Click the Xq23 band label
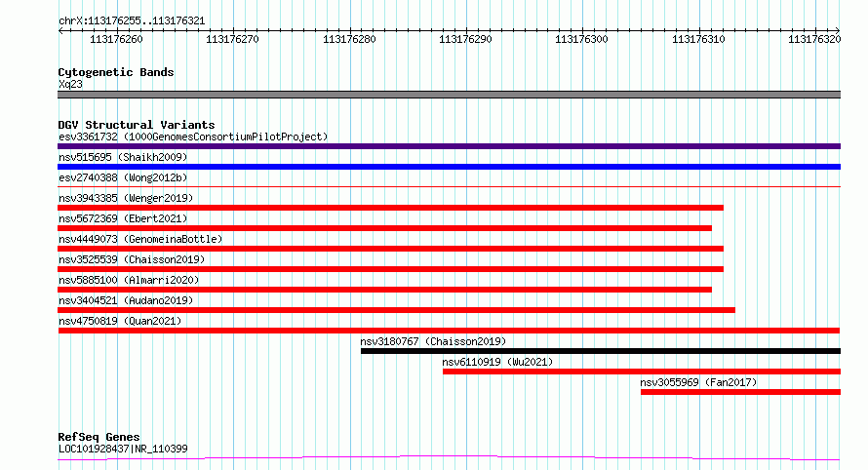Viewport: 868px width, 470px height. 70,84
